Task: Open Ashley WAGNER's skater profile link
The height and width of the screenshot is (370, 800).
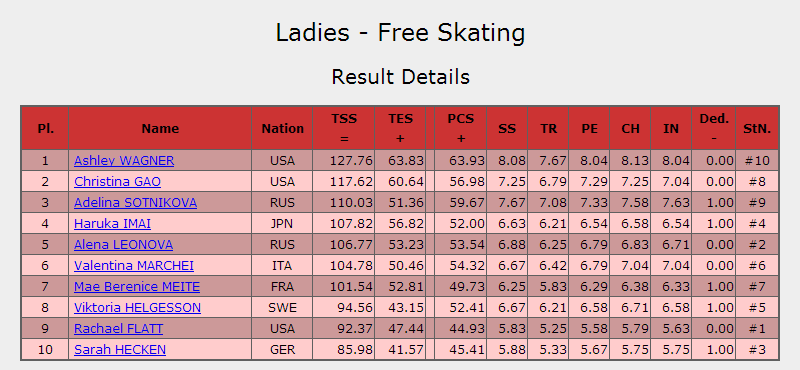Action: click(124, 161)
